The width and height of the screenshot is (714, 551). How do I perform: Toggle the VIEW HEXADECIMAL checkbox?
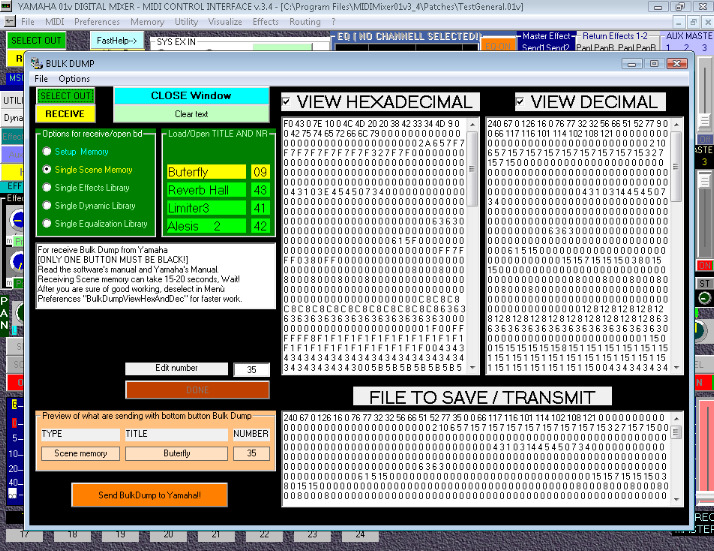coord(286,101)
